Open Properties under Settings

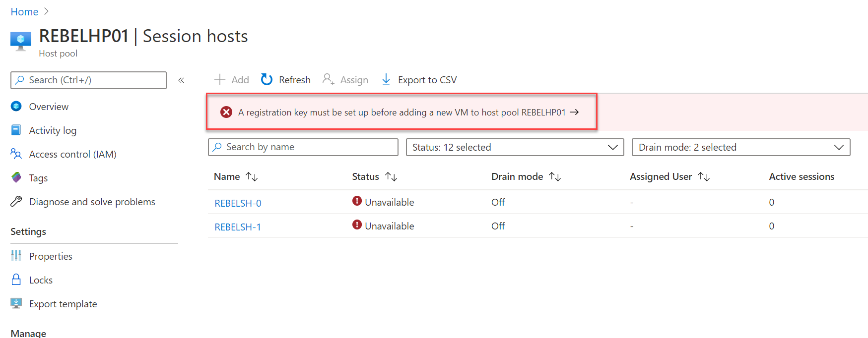click(x=51, y=256)
